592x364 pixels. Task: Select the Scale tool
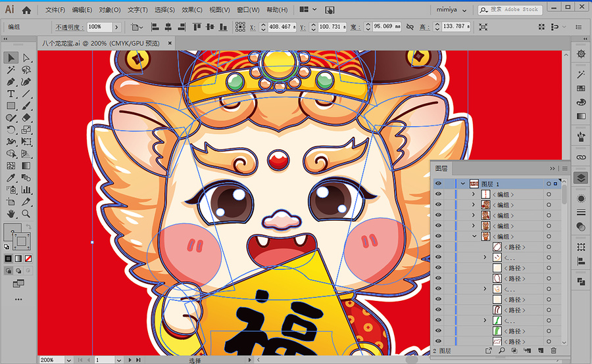(x=26, y=129)
